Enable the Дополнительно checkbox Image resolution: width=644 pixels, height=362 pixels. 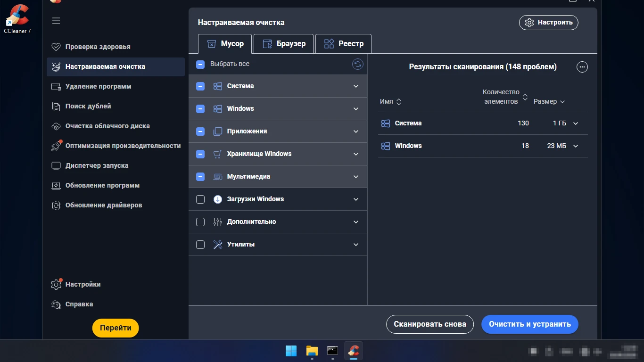click(200, 222)
